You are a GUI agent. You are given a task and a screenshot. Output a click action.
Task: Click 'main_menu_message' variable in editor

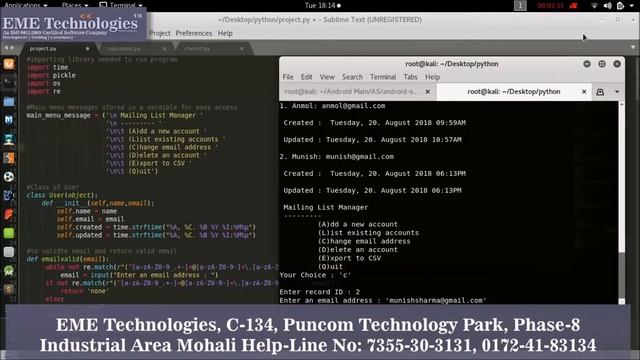[59, 116]
